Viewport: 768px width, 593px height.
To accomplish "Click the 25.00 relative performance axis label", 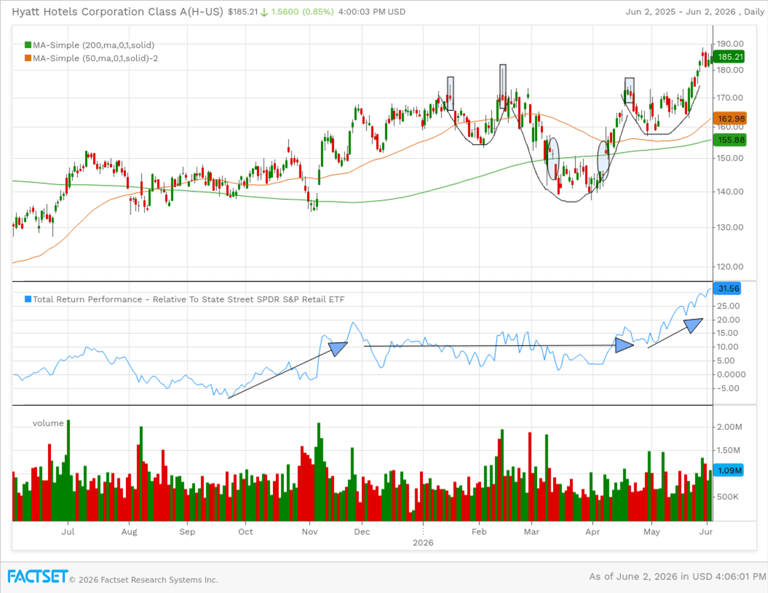I will [x=728, y=306].
